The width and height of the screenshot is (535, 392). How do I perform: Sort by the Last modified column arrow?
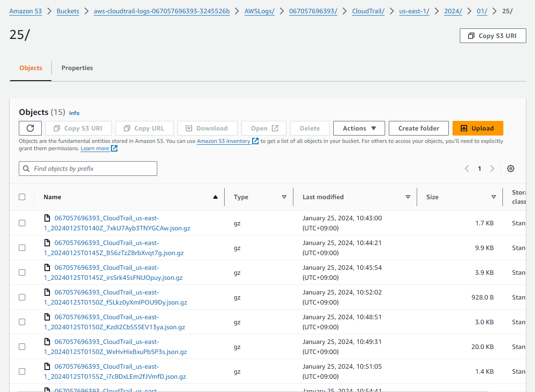pos(408,197)
